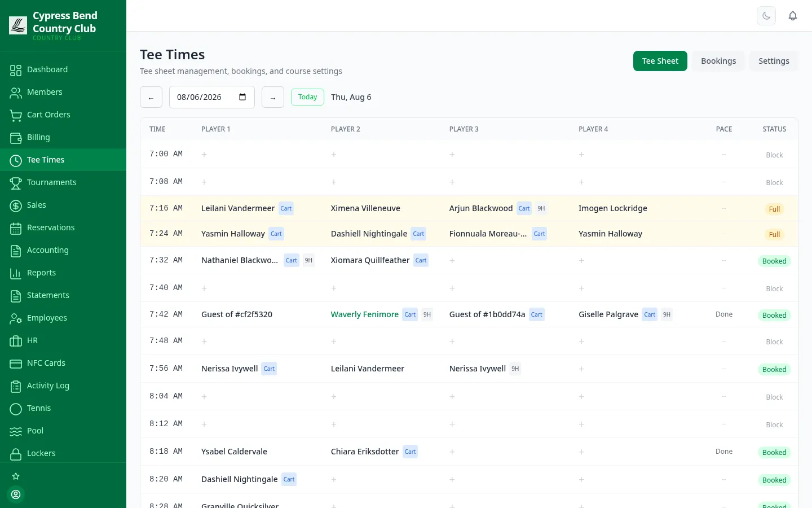
Task: Click the PACE column header
Action: tap(724, 129)
